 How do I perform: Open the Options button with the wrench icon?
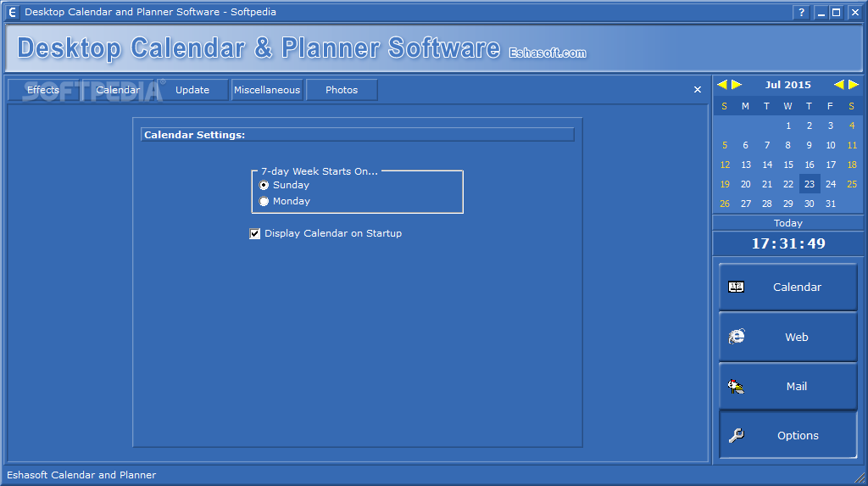click(787, 435)
